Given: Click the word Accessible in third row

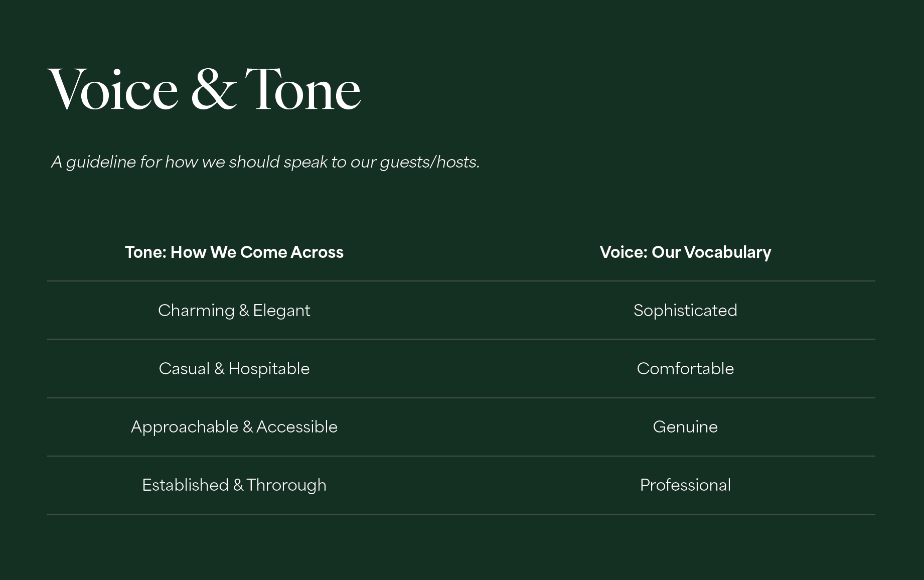Looking at the screenshot, I should click(x=297, y=427).
